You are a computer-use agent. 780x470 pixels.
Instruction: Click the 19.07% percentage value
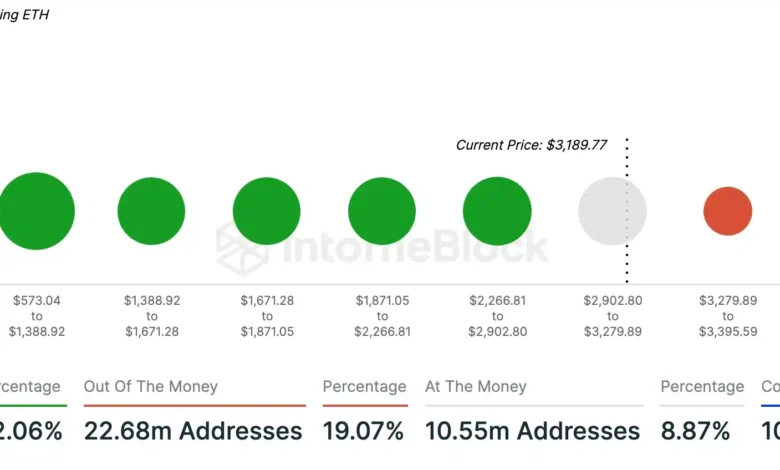[x=363, y=431]
